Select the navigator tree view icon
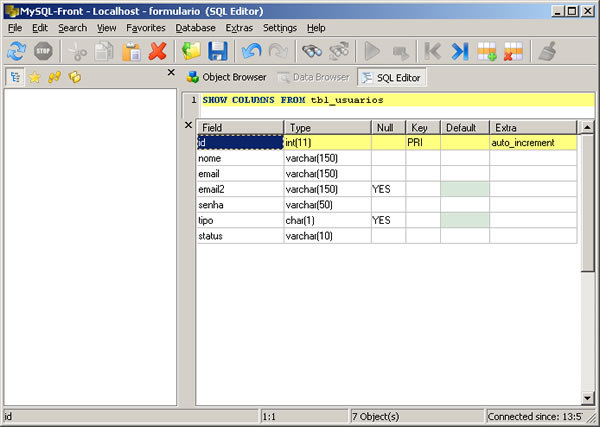Viewport: 600px width, 427px height. tap(15, 77)
